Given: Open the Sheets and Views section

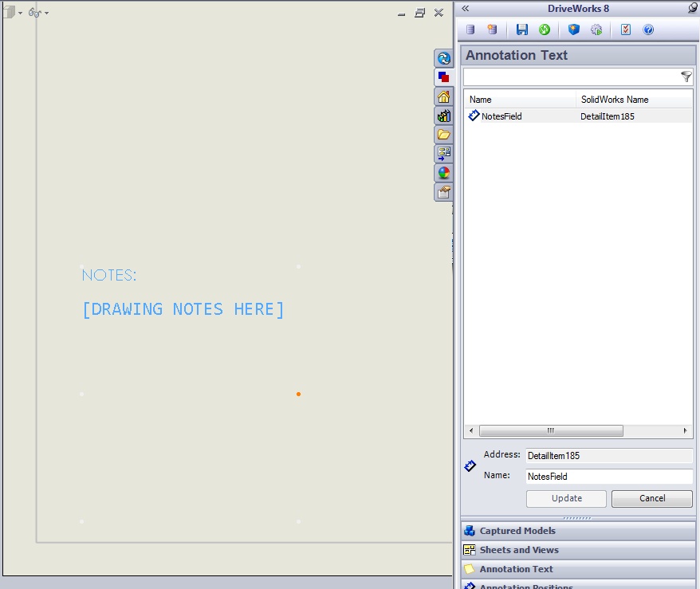Looking at the screenshot, I should [578, 550].
